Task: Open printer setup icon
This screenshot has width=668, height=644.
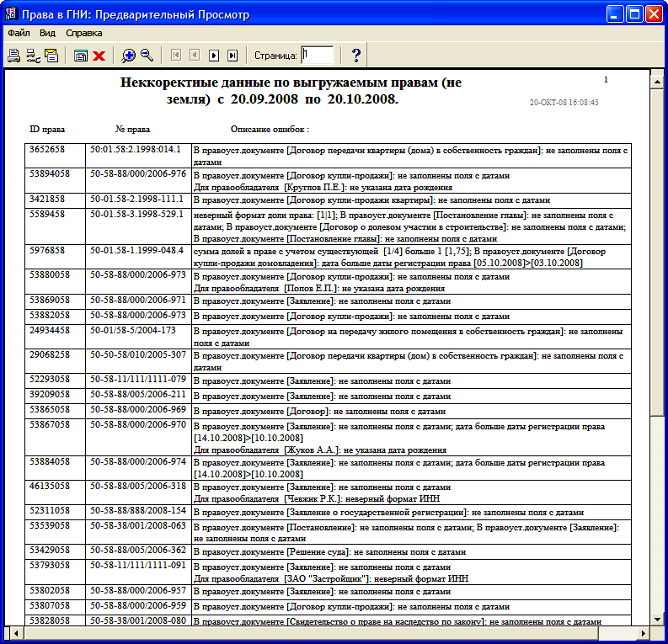Action: coord(33,56)
